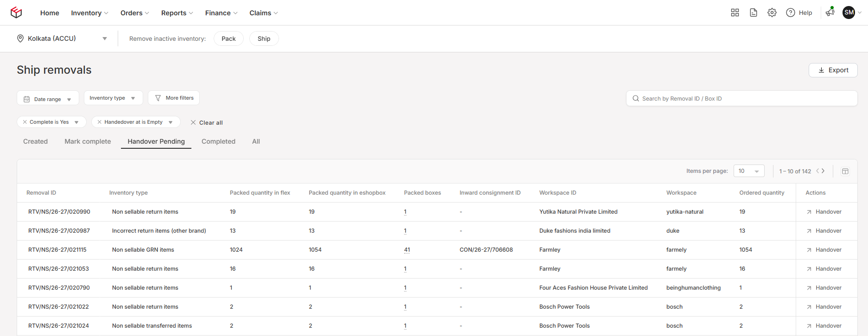868x336 pixels.
Task: Click the calendar icon in Date range
Action: [x=27, y=99]
